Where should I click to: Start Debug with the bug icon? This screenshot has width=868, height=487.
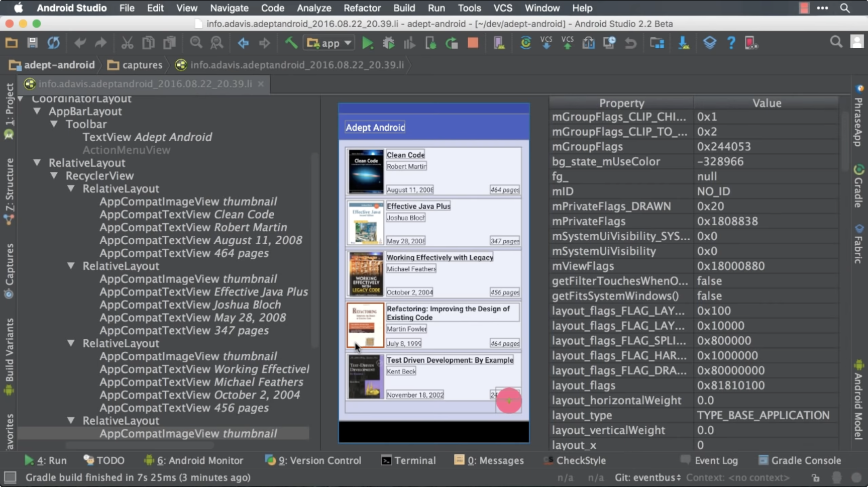point(388,43)
